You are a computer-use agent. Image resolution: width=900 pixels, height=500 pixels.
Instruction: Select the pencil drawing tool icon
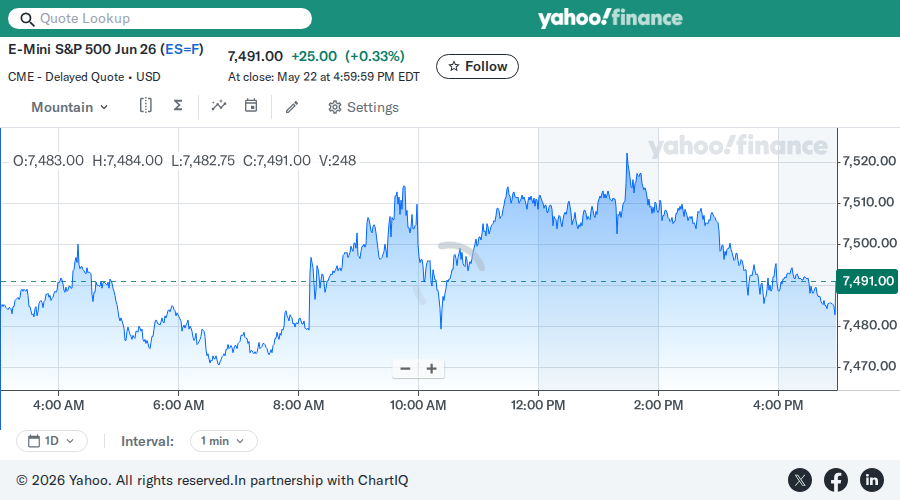292,107
